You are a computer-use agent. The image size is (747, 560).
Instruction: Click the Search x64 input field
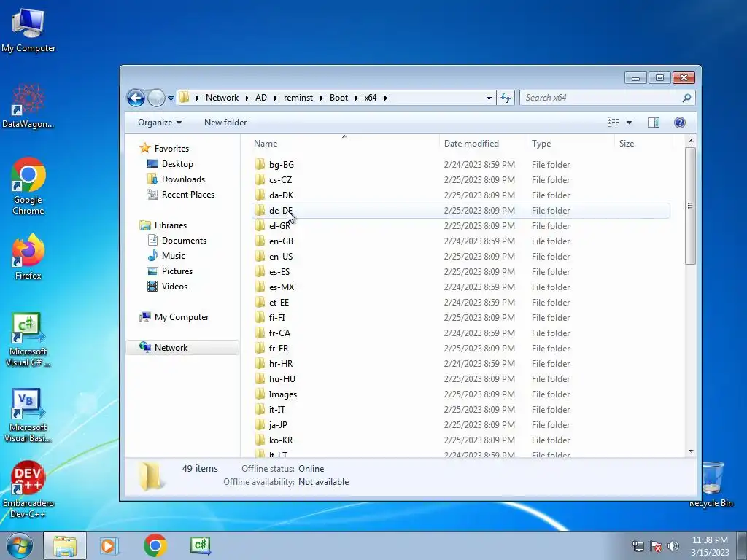coord(601,98)
